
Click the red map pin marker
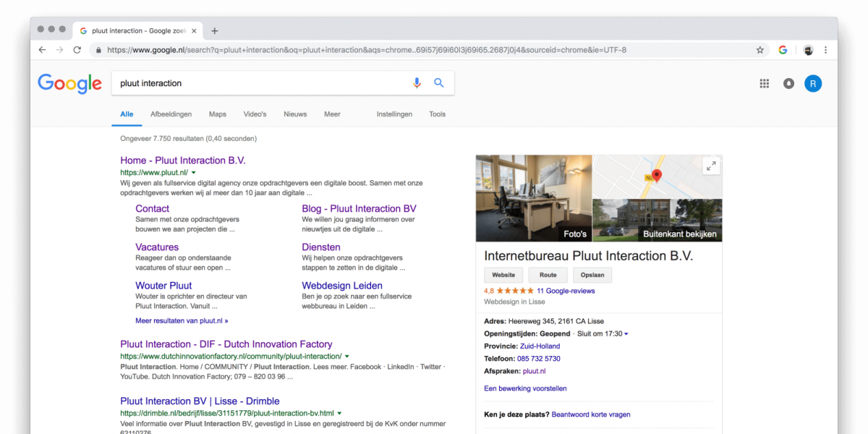(657, 176)
